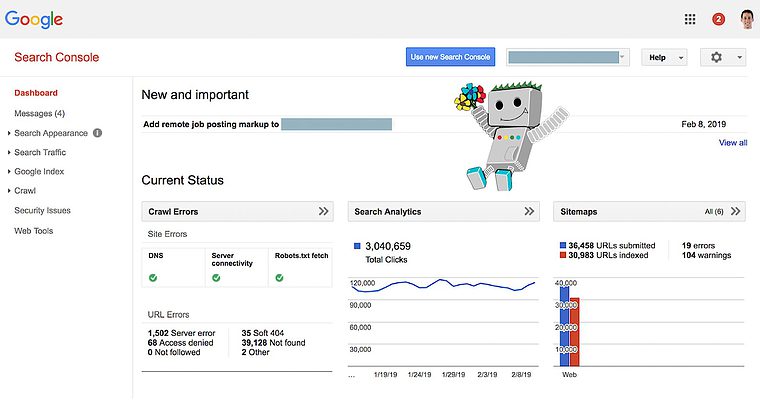Click the All (6) sitemaps link
The height and width of the screenshot is (400, 760).
click(714, 211)
